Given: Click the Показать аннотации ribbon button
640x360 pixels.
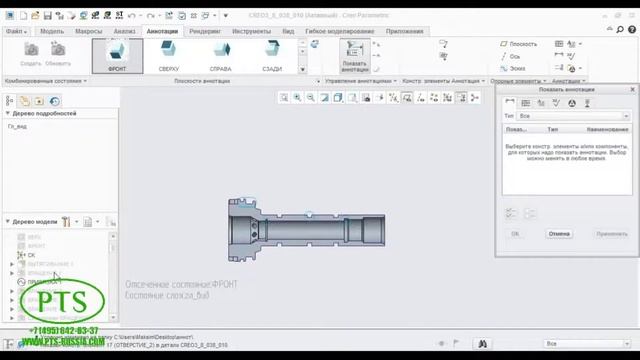Looking at the screenshot, I should (355, 56).
